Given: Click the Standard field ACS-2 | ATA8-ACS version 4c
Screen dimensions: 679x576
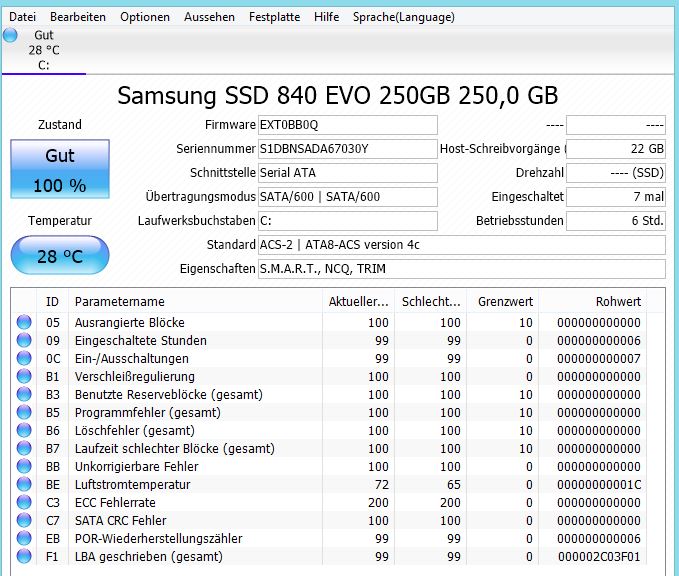Looking at the screenshot, I should point(462,245).
